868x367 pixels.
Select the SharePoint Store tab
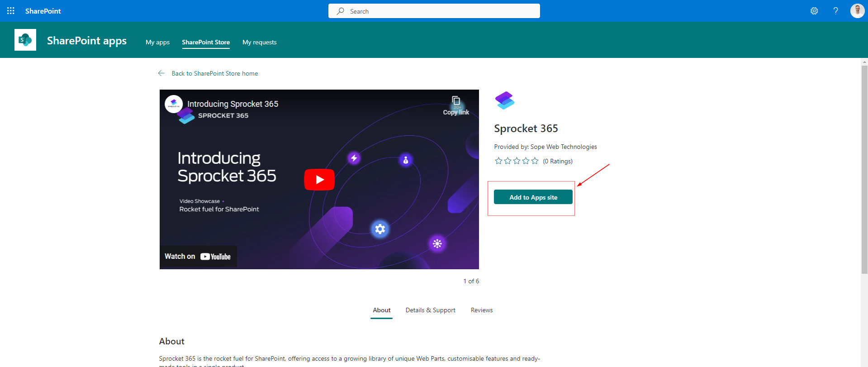206,42
